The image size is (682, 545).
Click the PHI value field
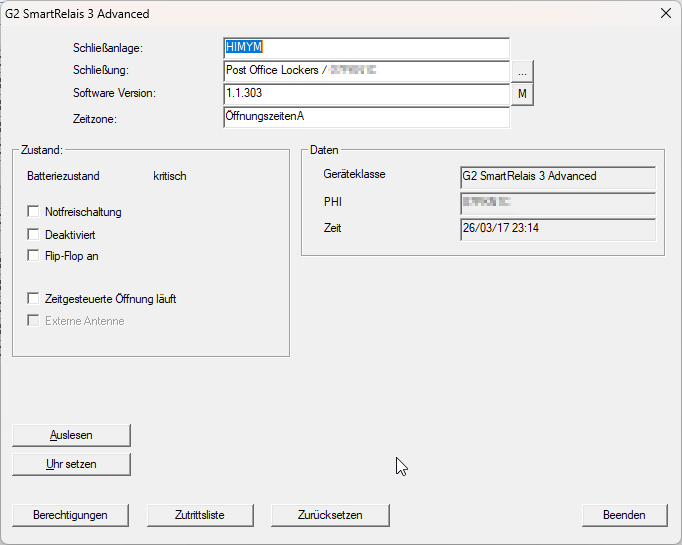pyautogui.click(x=557, y=203)
